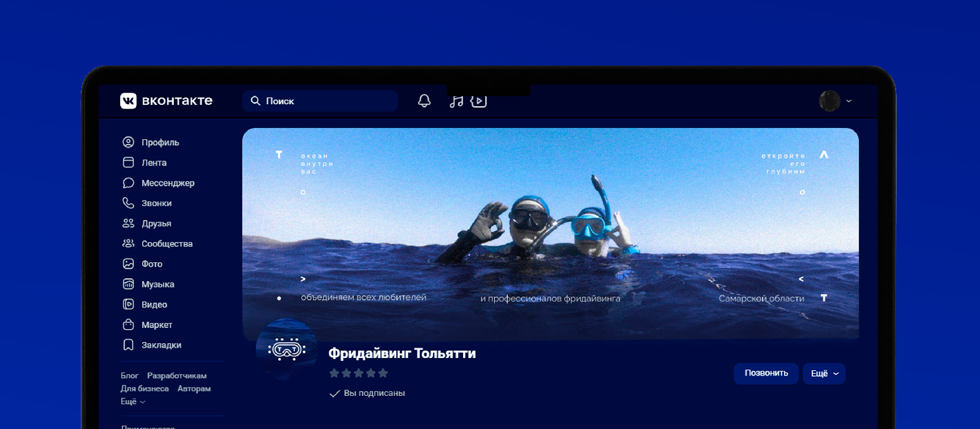Click the Поиск search field

point(320,101)
